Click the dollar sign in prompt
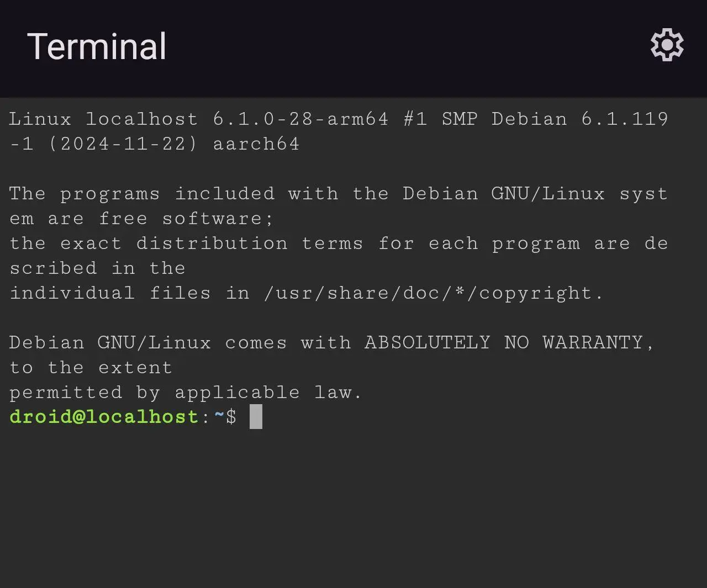Image resolution: width=707 pixels, height=588 pixels. click(x=231, y=417)
